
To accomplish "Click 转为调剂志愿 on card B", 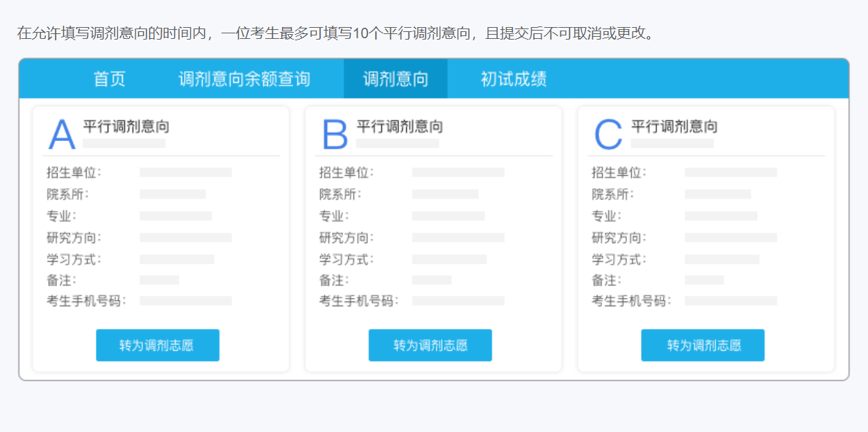I will (429, 344).
